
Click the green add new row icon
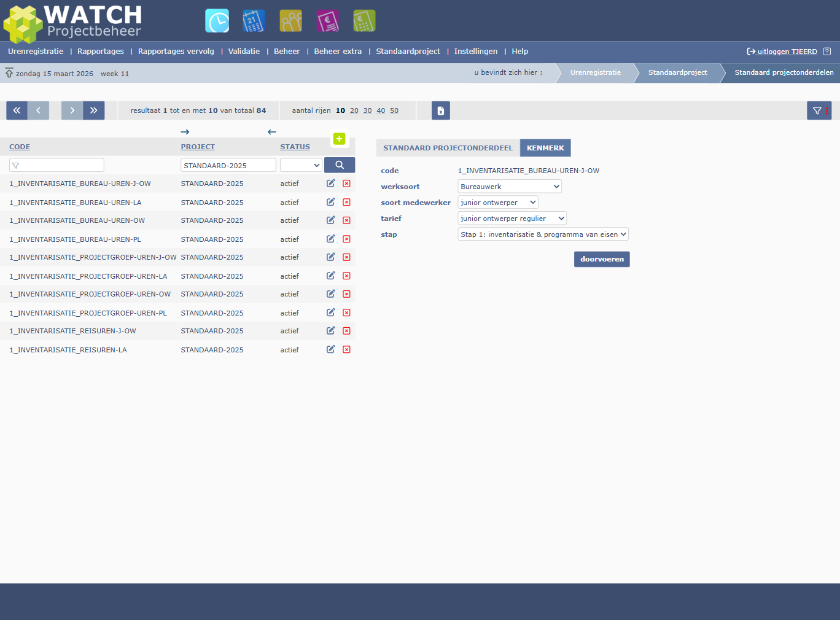[339, 139]
